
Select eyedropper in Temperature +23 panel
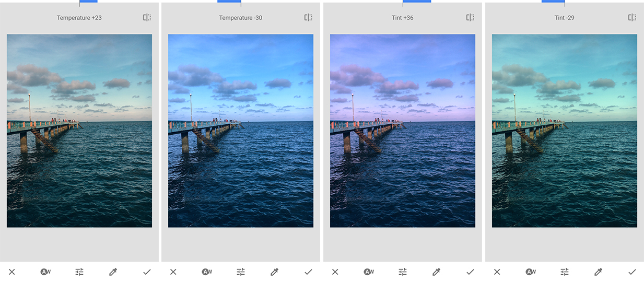click(113, 272)
